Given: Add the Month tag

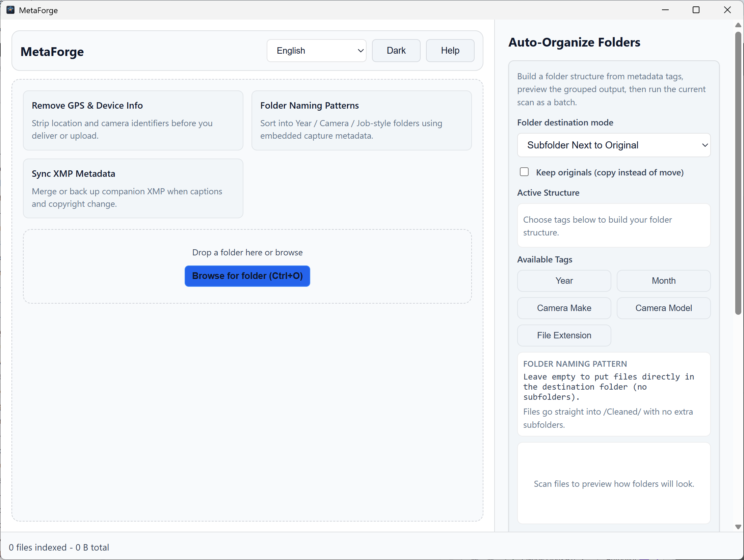Looking at the screenshot, I should (664, 281).
